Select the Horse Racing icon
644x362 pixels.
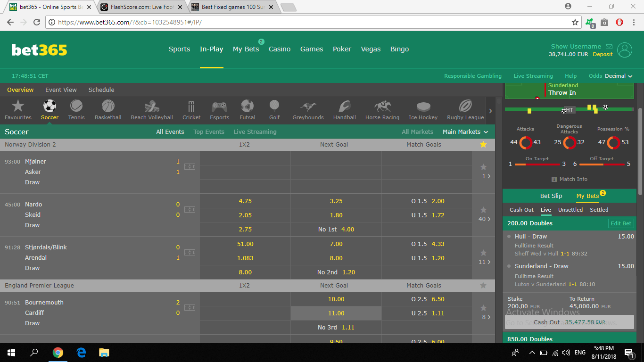coord(382,106)
